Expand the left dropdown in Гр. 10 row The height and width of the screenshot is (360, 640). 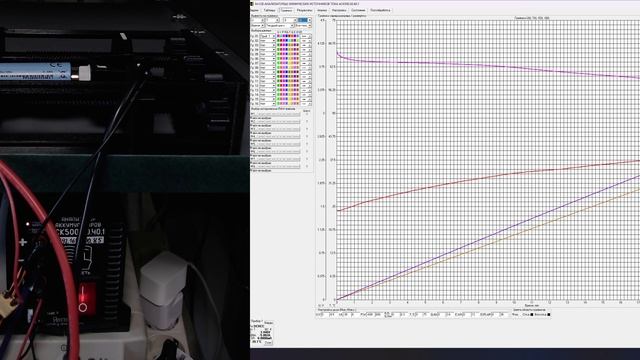tap(267, 77)
